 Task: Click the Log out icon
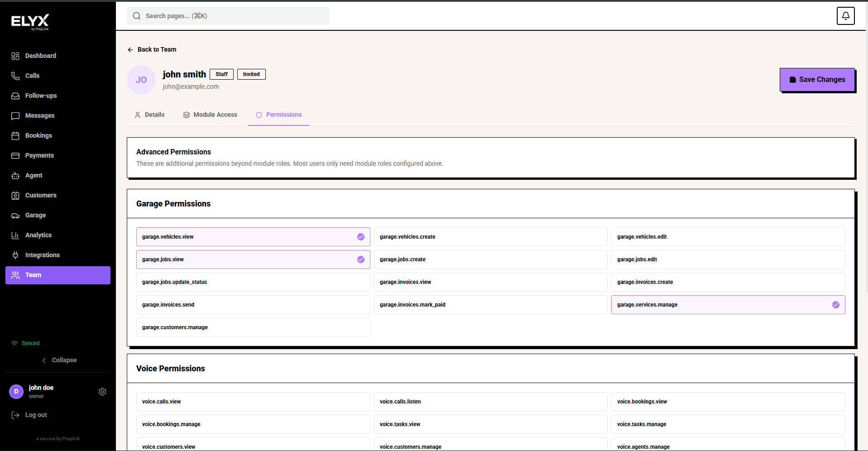[x=15, y=415]
